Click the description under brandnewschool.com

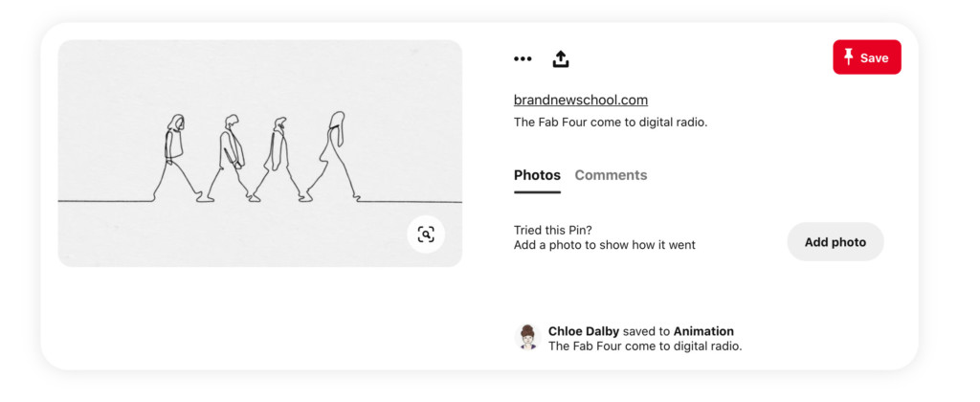(611, 122)
